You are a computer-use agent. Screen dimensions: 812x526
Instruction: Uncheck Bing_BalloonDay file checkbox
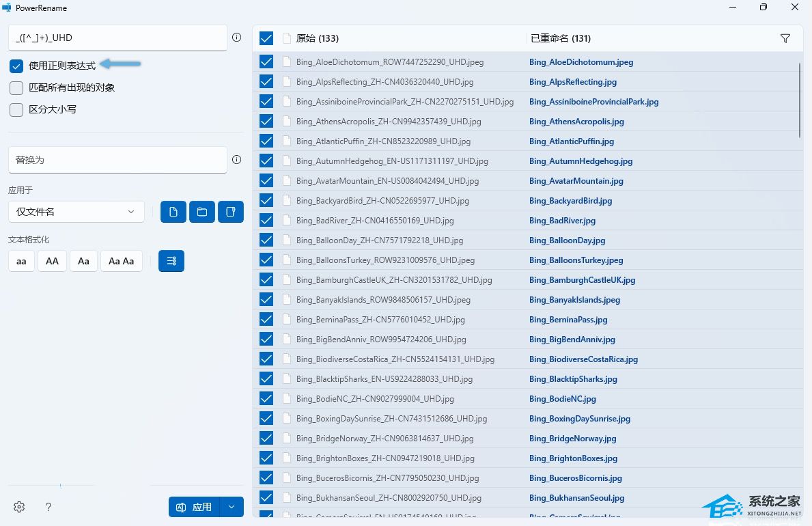(266, 240)
